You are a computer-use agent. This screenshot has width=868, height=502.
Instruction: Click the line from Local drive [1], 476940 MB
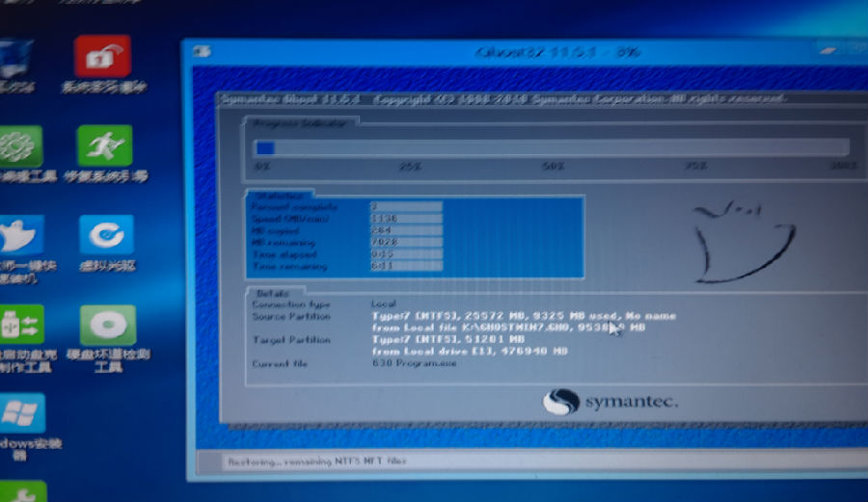(x=470, y=351)
